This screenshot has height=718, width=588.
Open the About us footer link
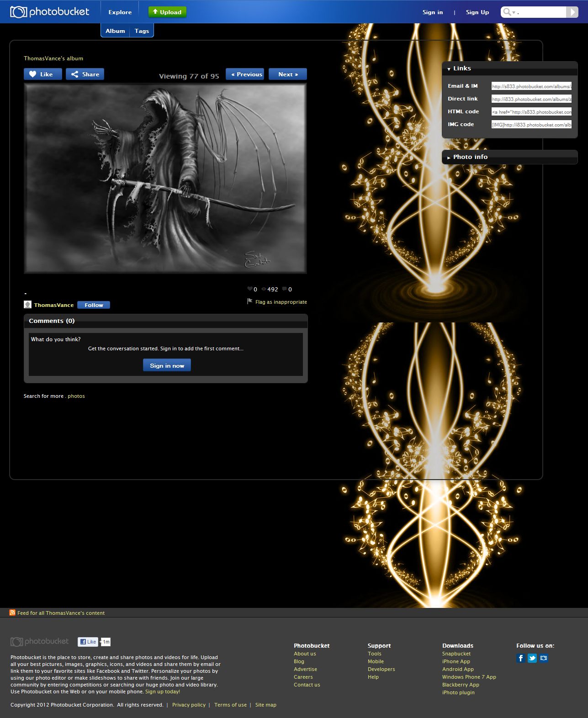coord(305,654)
